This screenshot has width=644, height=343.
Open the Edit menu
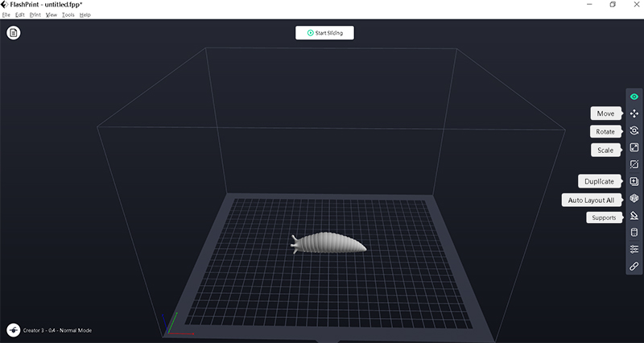click(x=19, y=14)
